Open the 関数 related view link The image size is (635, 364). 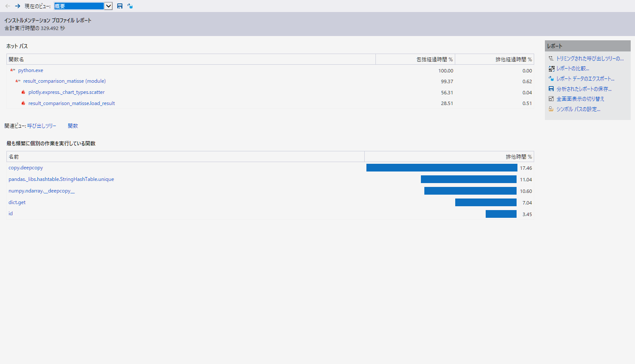pyautogui.click(x=73, y=126)
